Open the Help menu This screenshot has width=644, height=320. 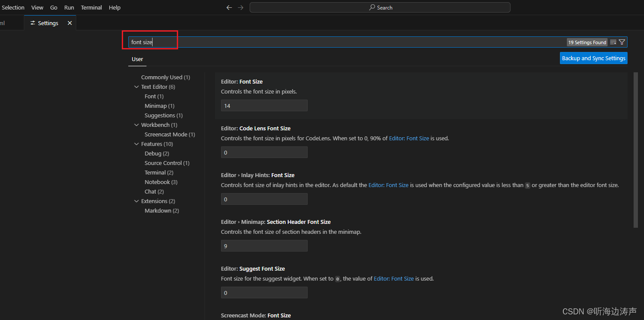tap(115, 7)
